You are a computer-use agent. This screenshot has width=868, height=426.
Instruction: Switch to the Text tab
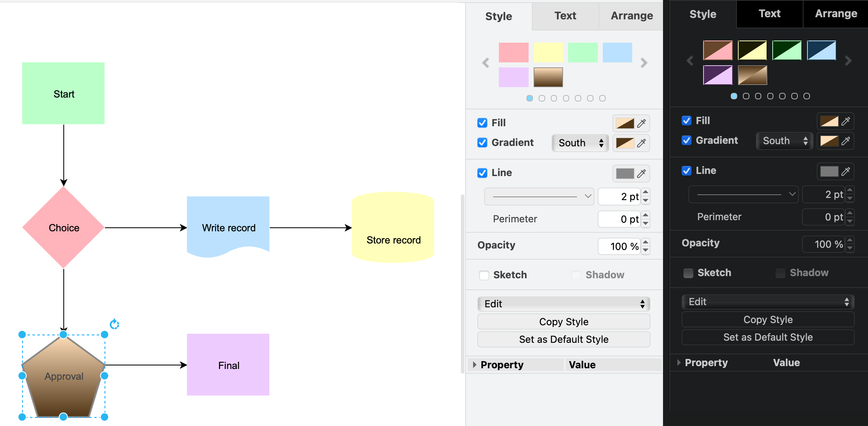pyautogui.click(x=565, y=16)
